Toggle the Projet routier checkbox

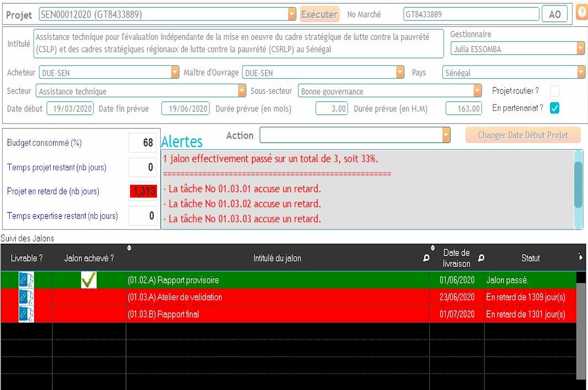554,91
